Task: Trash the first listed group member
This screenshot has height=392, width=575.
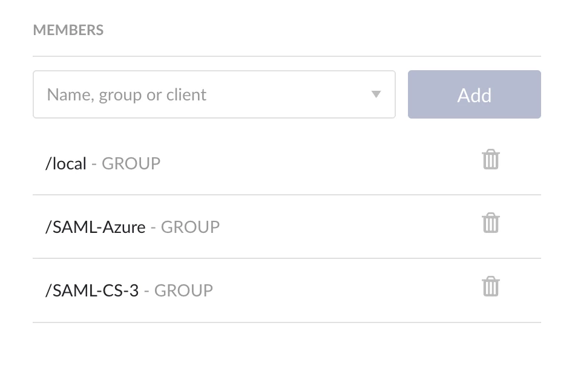Action: coord(491,159)
